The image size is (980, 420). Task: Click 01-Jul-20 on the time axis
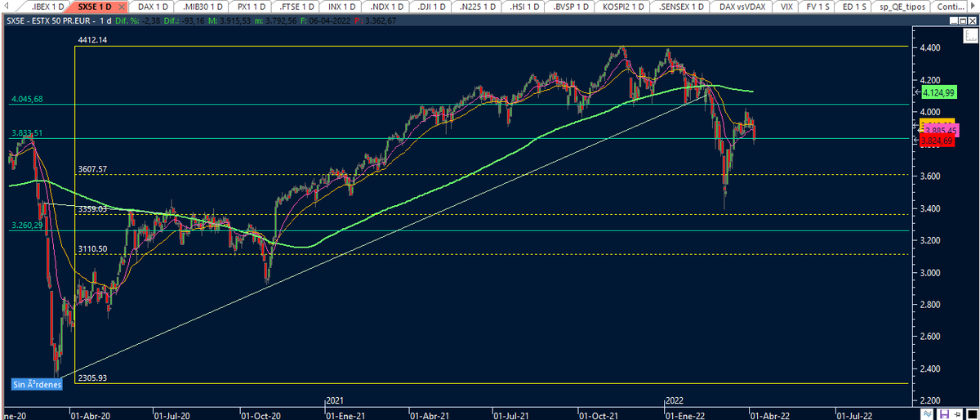tap(174, 414)
